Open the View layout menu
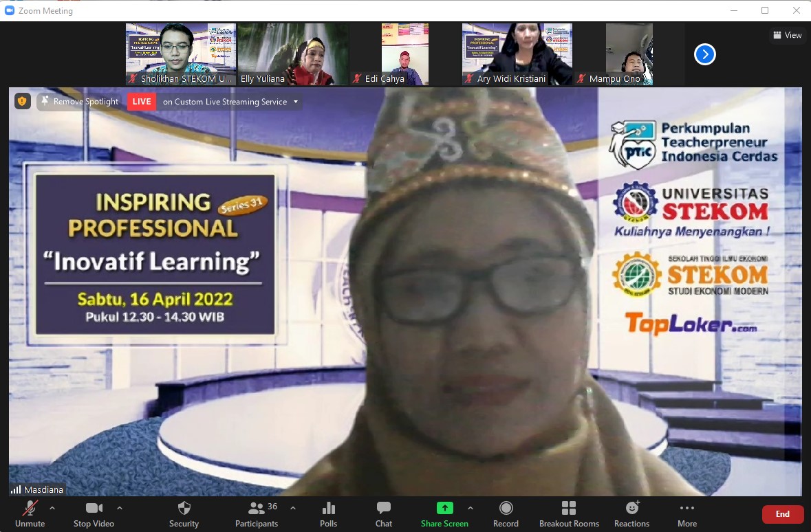The image size is (811, 532). (787, 35)
